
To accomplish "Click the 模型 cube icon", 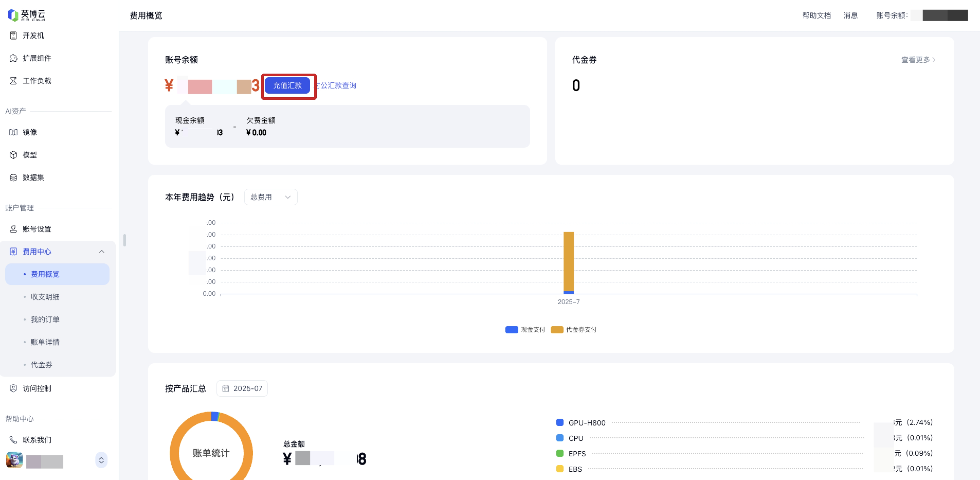I will click(13, 155).
